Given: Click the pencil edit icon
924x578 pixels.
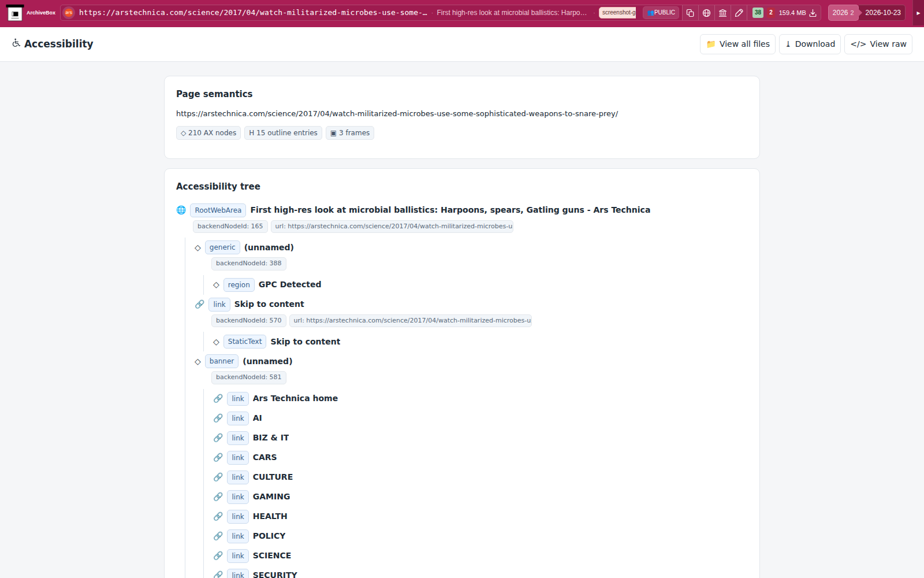Looking at the screenshot, I should click(739, 13).
